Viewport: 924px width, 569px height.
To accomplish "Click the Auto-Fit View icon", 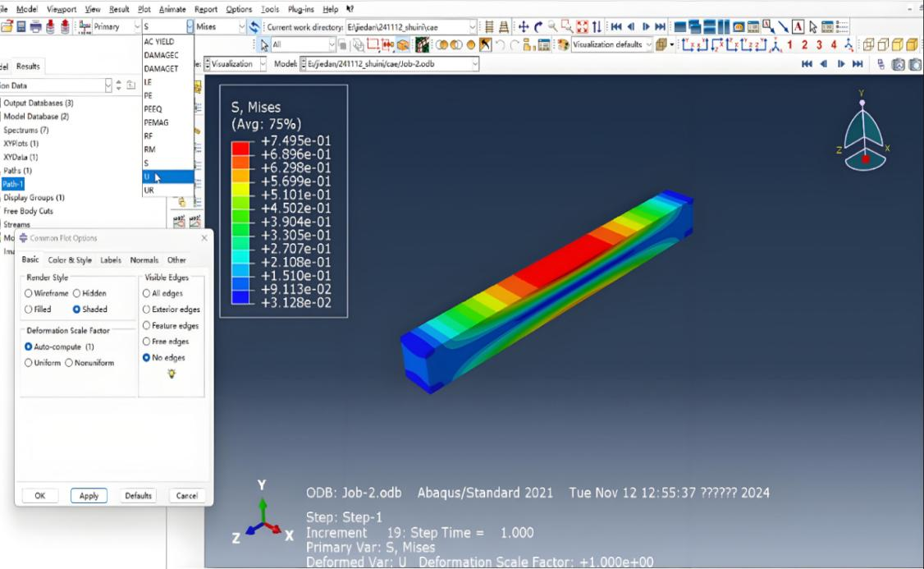I will 582,26.
